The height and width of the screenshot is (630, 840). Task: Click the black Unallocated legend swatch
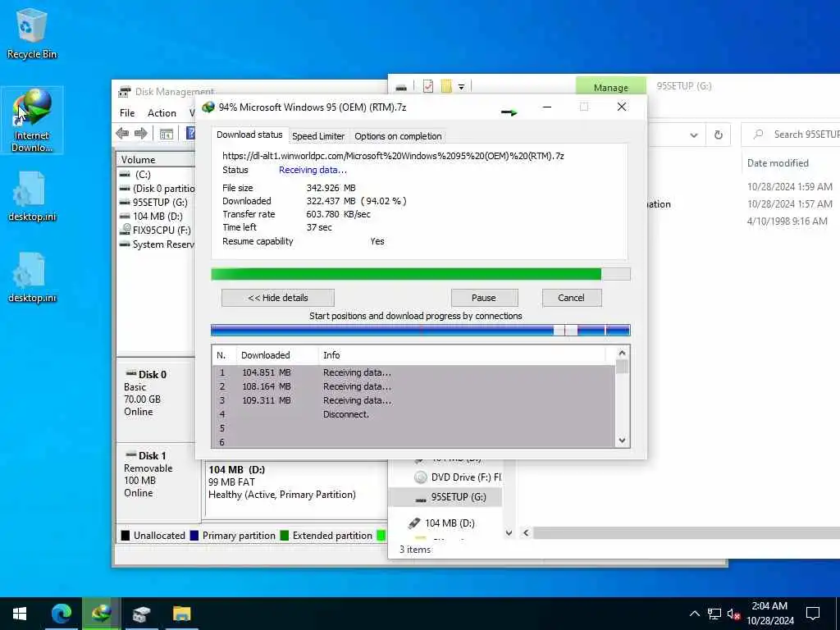click(x=126, y=535)
